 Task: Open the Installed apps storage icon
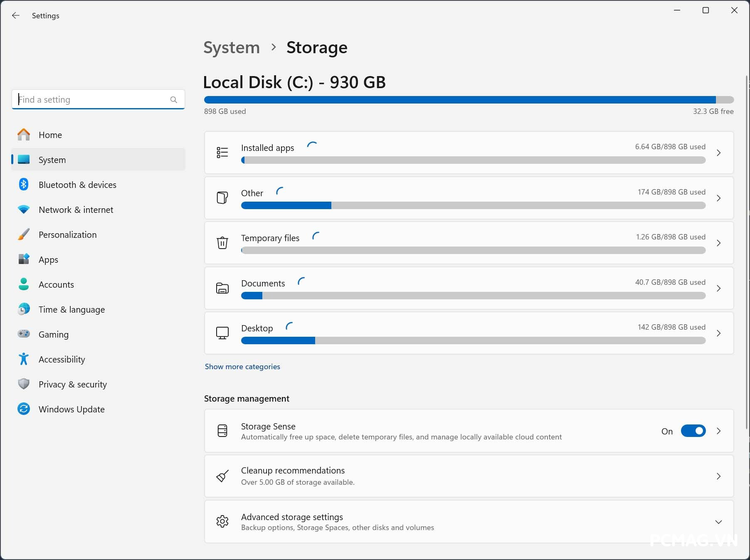coord(223,153)
